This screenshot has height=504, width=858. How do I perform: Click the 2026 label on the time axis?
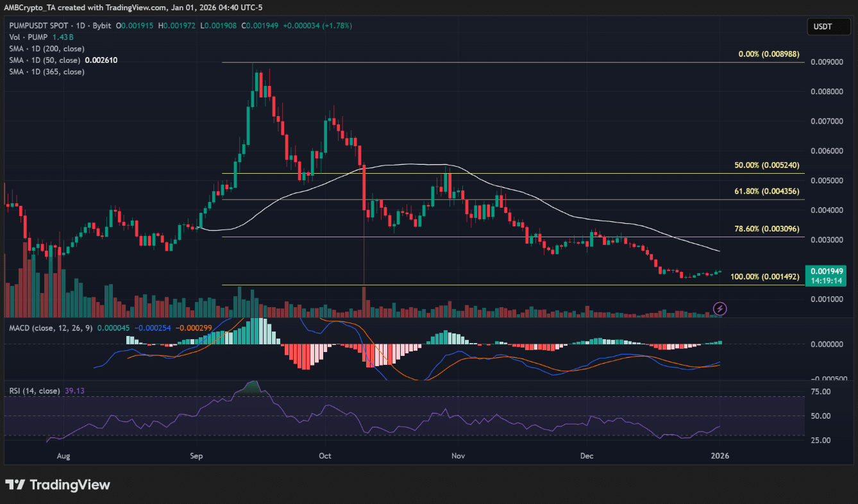point(719,456)
